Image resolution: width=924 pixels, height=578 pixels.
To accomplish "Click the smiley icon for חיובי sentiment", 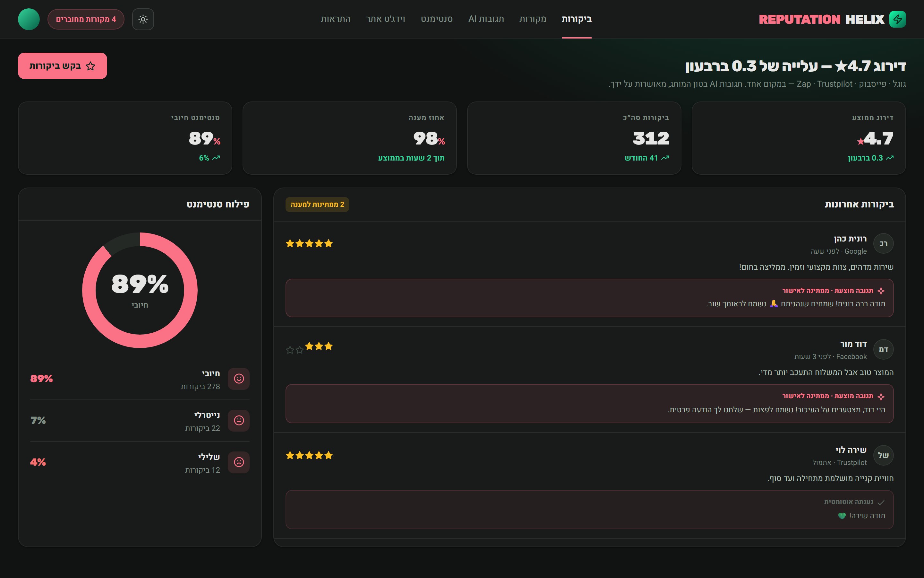I will tap(239, 379).
